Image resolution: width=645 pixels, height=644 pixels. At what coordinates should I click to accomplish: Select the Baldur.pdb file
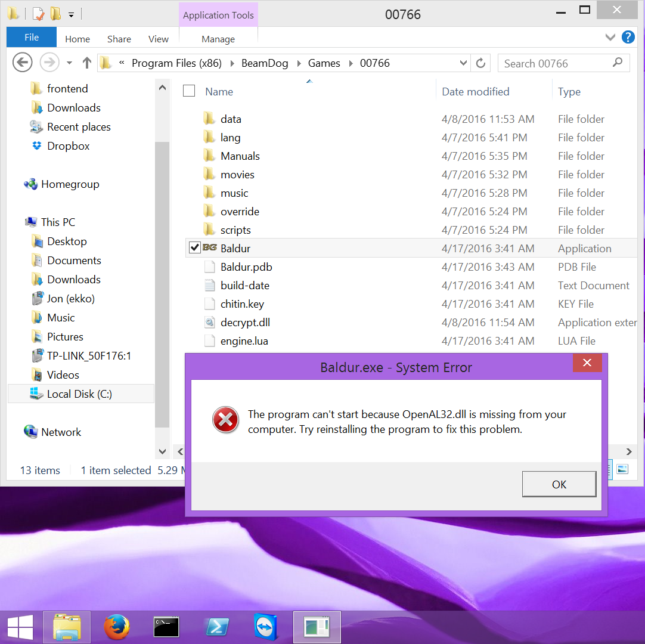(246, 267)
